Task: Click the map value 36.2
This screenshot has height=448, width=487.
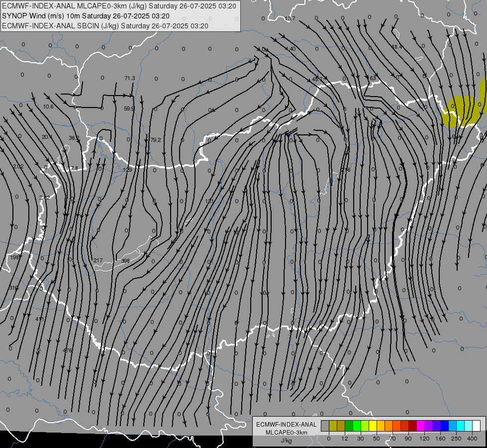Action: (x=74, y=138)
